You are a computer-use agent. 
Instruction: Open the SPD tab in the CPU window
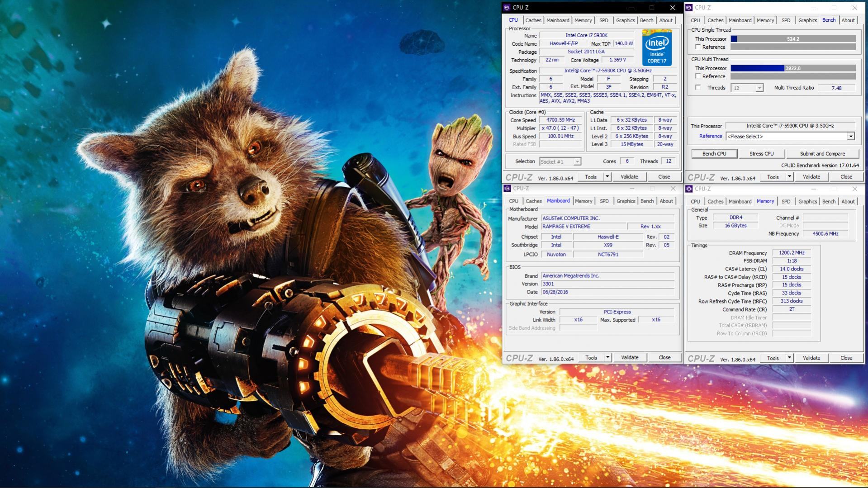604,20
